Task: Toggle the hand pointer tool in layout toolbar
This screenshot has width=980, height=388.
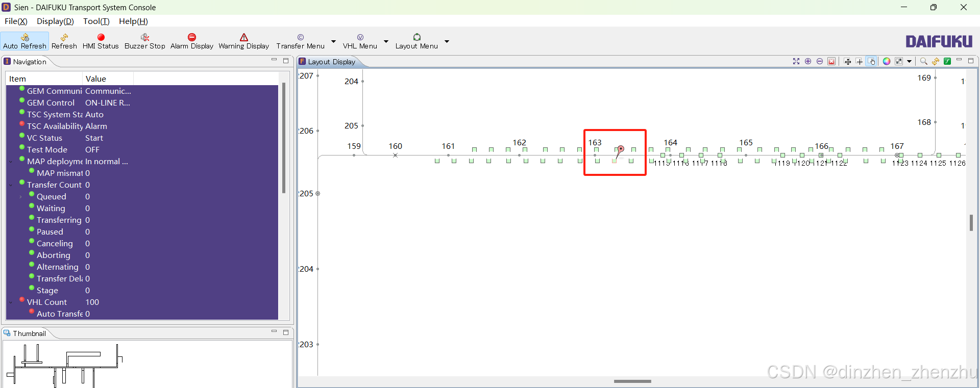Action: pyautogui.click(x=872, y=61)
